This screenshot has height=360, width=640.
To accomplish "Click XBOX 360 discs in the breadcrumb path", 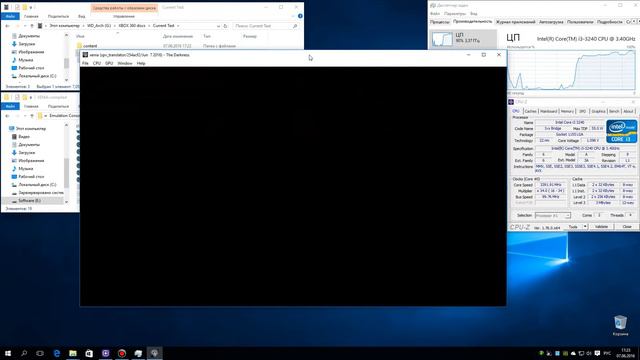I will (132, 26).
